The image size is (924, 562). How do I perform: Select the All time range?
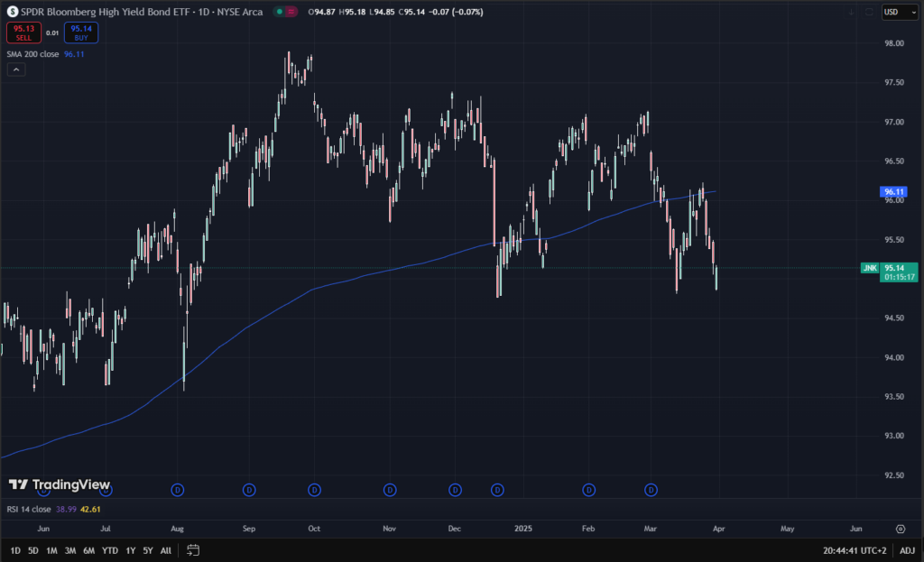(166, 550)
